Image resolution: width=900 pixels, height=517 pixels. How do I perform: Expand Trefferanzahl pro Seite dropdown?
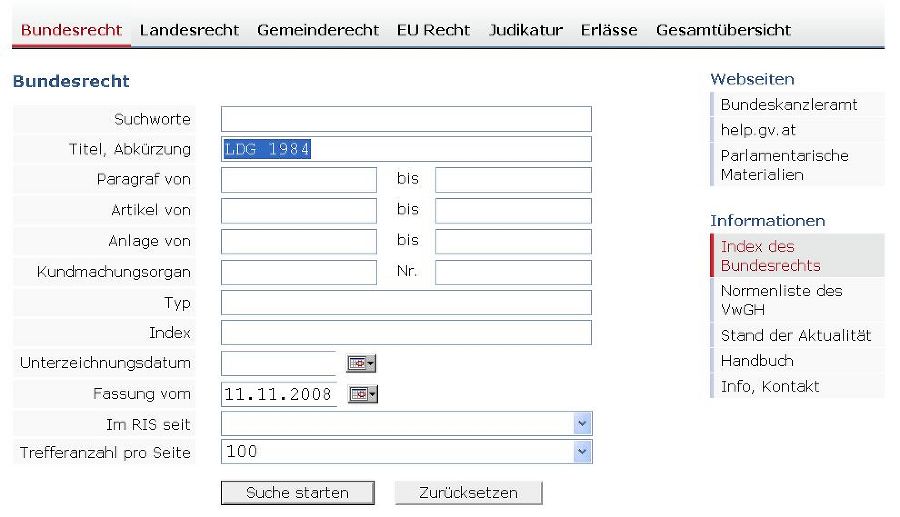[x=582, y=452]
